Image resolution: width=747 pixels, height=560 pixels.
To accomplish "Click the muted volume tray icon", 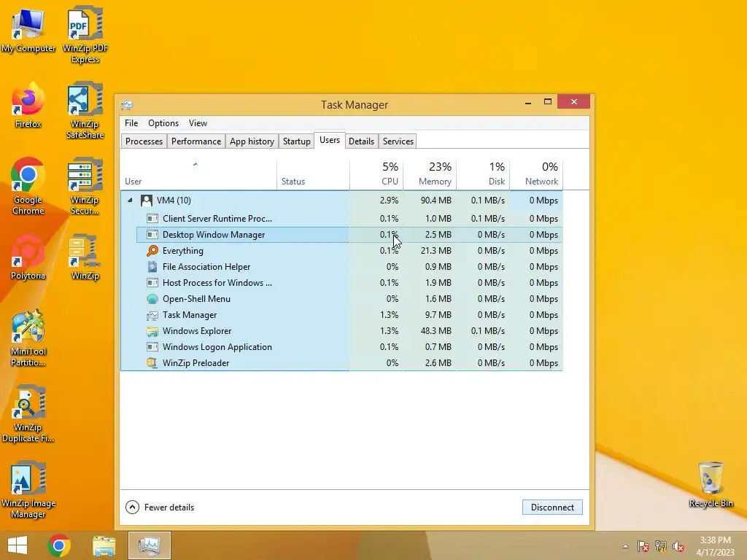I will (x=678, y=546).
